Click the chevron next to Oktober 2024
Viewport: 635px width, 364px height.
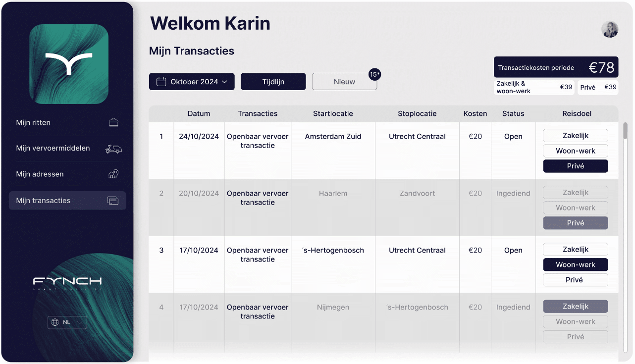pyautogui.click(x=224, y=82)
